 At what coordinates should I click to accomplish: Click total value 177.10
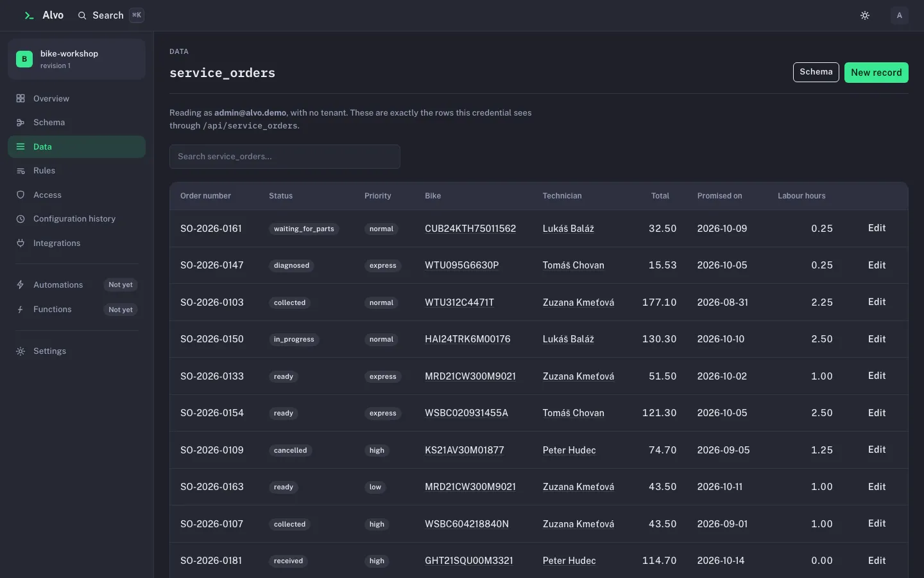point(659,302)
